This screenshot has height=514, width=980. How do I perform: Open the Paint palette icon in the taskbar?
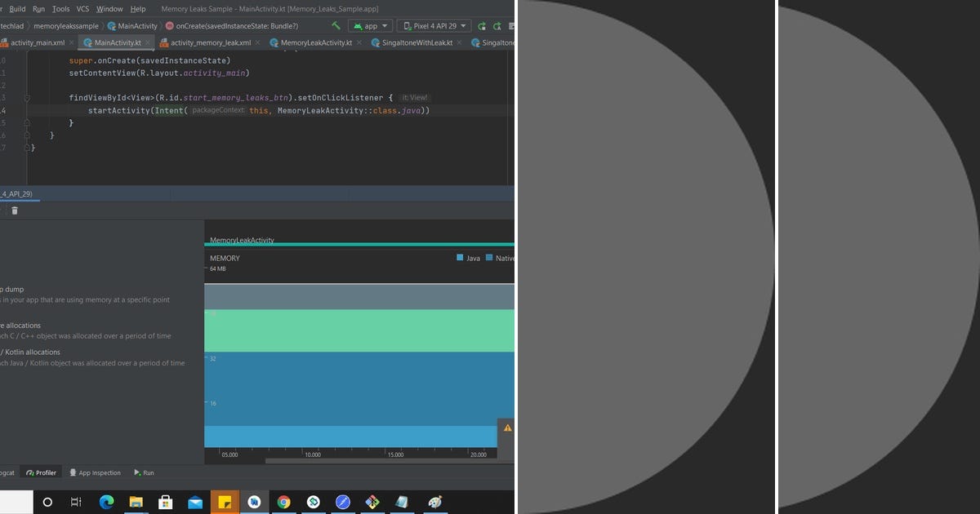point(435,502)
